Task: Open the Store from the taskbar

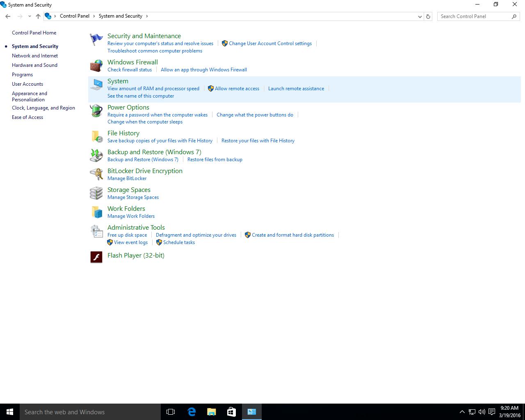Action: pyautogui.click(x=231, y=412)
